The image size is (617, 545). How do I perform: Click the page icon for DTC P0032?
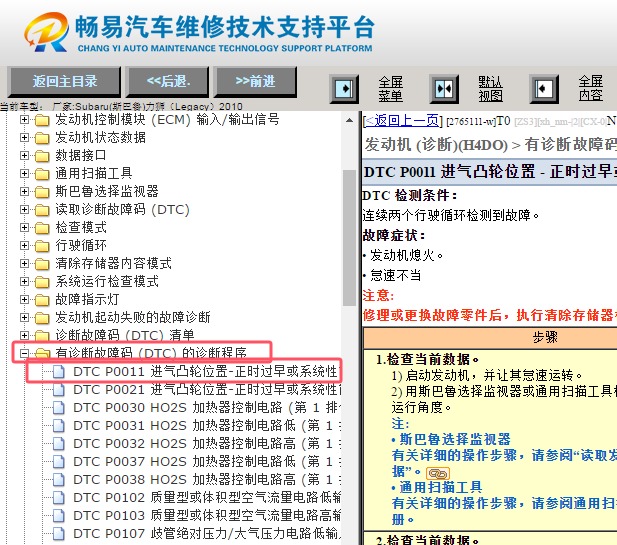click(59, 443)
